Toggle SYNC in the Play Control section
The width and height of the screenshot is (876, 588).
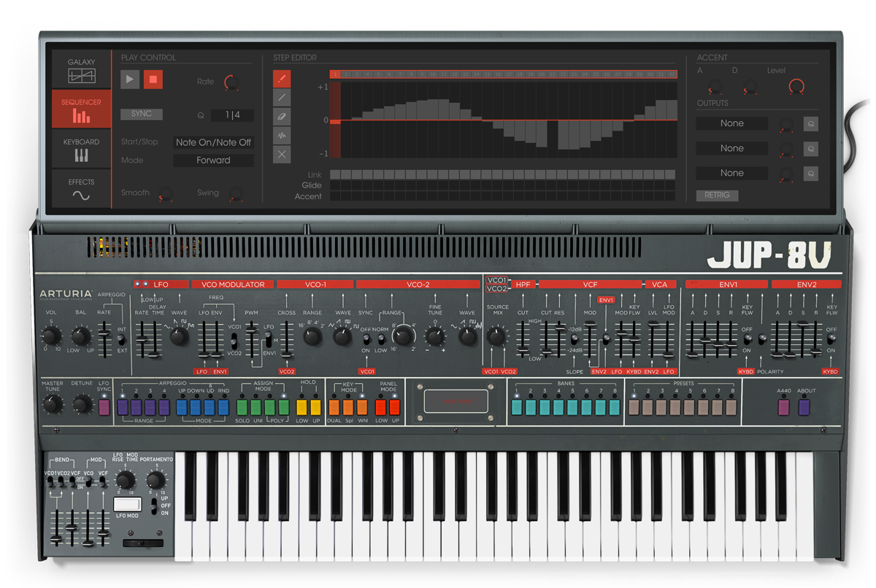141,113
